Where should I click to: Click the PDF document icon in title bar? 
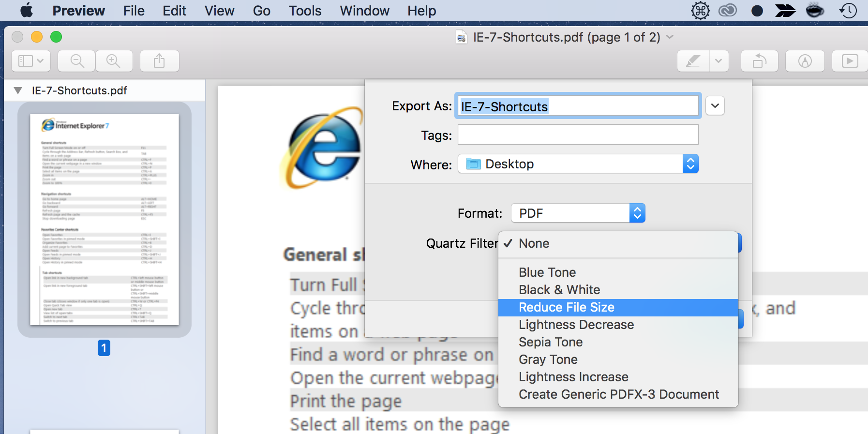(x=462, y=37)
